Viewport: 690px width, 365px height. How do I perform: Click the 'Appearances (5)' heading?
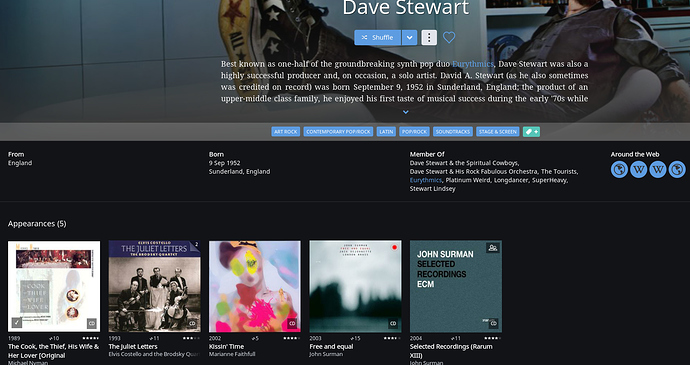[37, 224]
